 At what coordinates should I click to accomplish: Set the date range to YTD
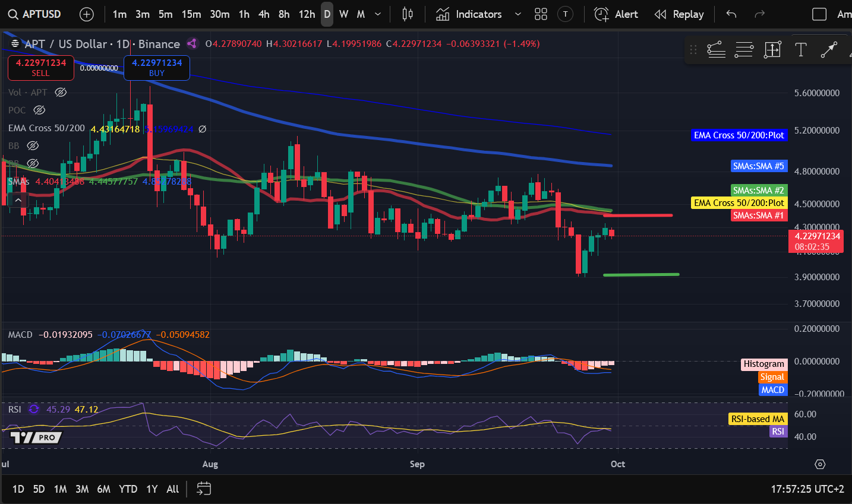[128, 489]
